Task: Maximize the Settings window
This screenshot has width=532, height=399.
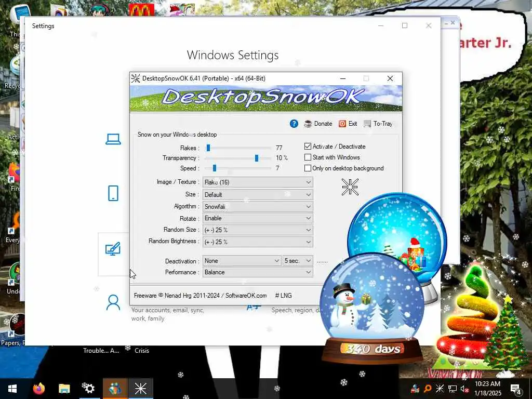Action: pyautogui.click(x=404, y=25)
